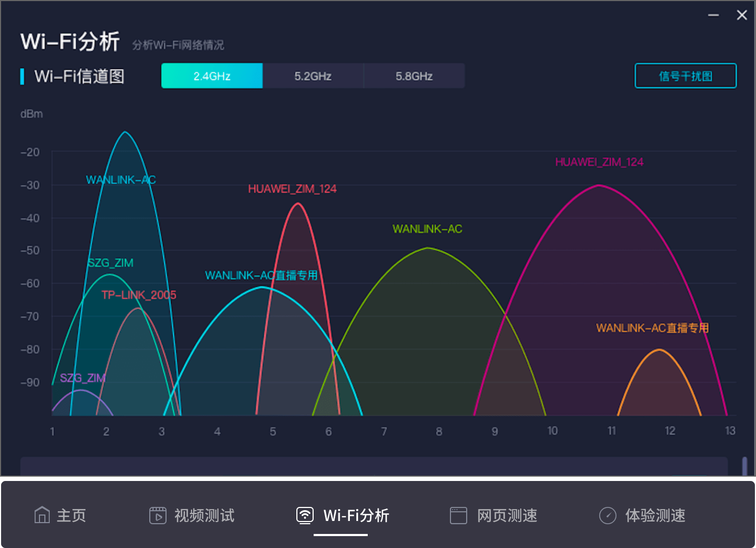Click the TP-LINK_2005 label
The width and height of the screenshot is (756, 548).
click(139, 295)
